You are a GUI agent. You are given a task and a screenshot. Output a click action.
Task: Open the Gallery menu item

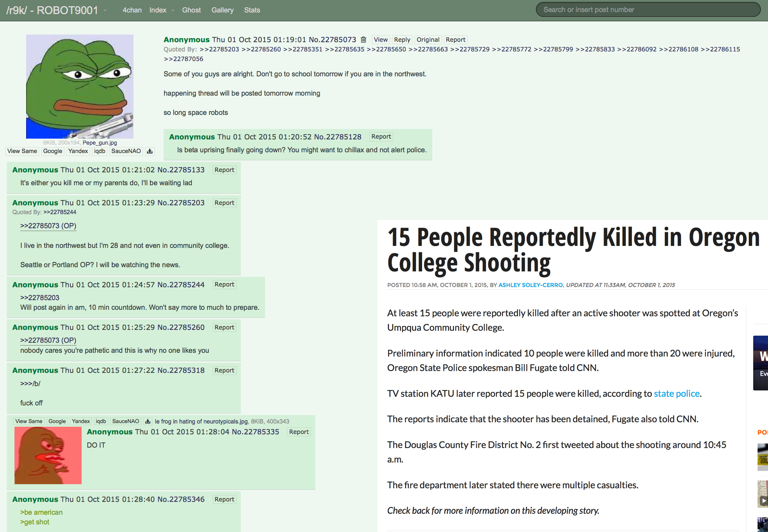(x=222, y=10)
